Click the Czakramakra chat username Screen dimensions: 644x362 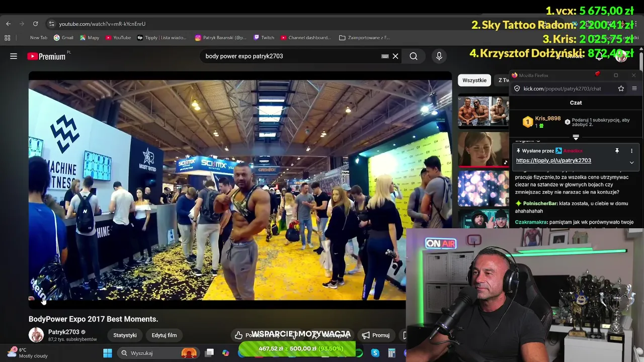(x=531, y=222)
